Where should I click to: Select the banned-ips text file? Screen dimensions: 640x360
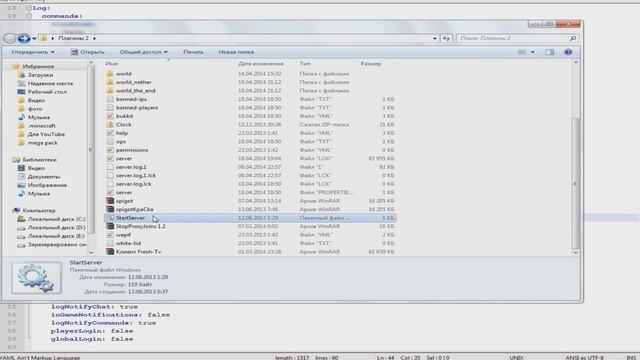point(131,100)
